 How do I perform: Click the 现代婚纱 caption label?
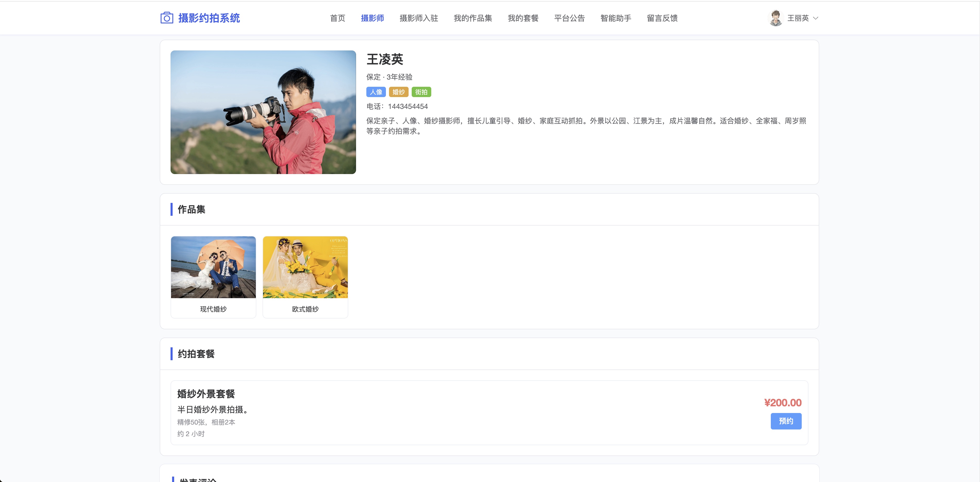point(213,309)
